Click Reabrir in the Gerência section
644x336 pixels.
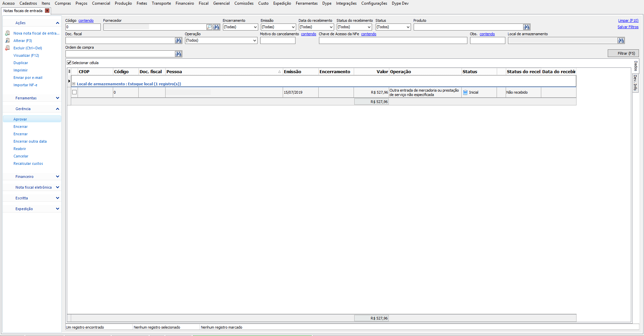point(20,149)
